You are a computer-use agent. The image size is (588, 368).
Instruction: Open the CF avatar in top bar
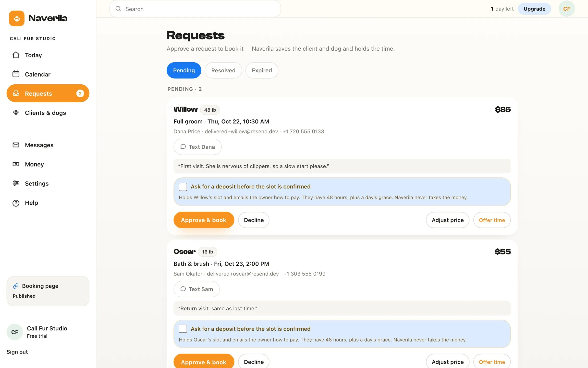566,9
